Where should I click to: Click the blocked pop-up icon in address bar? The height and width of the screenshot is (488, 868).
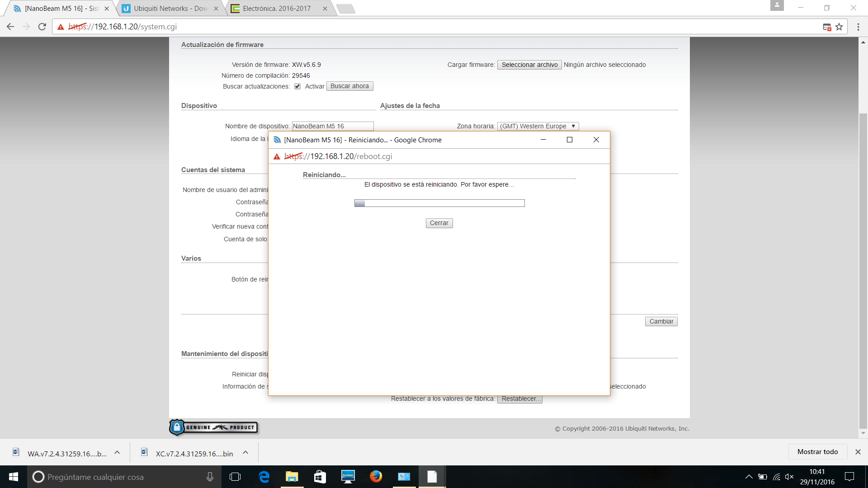coord(827,27)
